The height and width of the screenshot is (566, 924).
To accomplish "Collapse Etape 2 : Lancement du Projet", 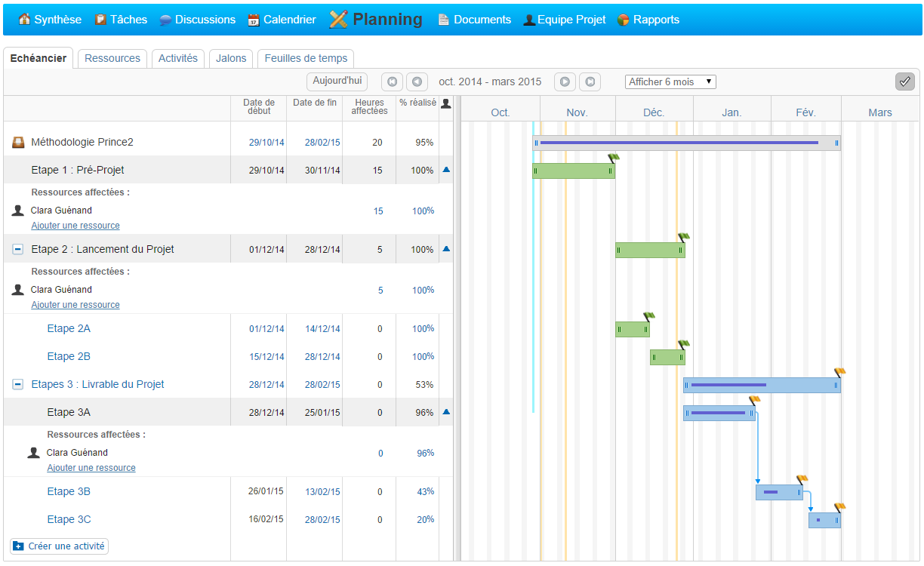I will (x=18, y=249).
